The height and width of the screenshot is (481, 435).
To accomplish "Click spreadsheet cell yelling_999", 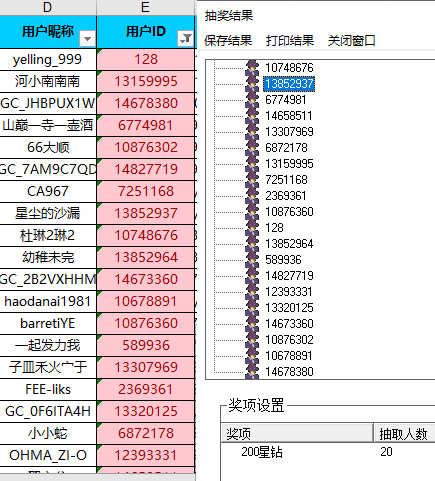I will click(48, 59).
